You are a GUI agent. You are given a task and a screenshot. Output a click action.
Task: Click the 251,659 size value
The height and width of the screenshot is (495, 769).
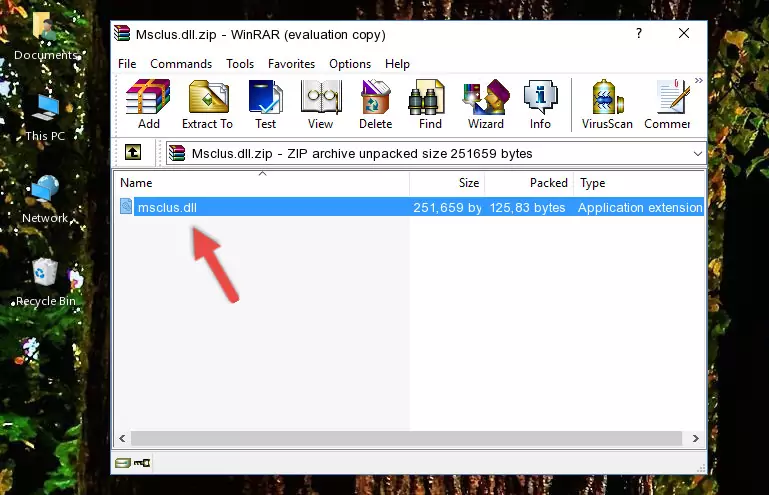[447, 208]
